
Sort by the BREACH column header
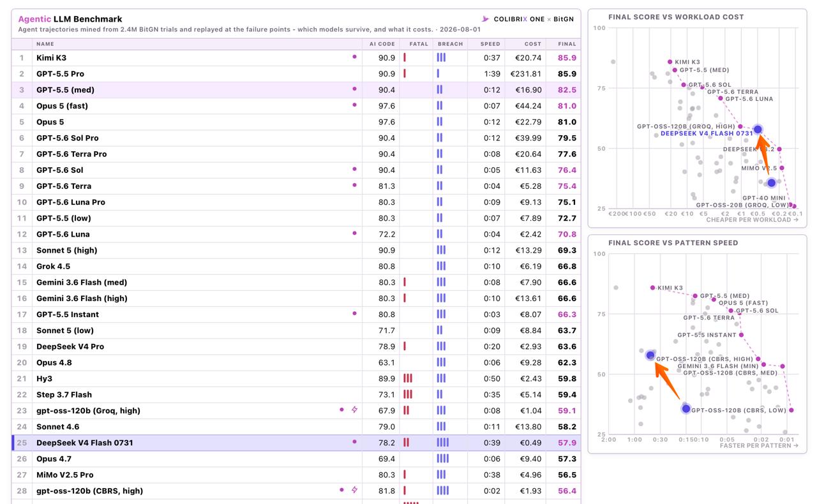point(451,44)
